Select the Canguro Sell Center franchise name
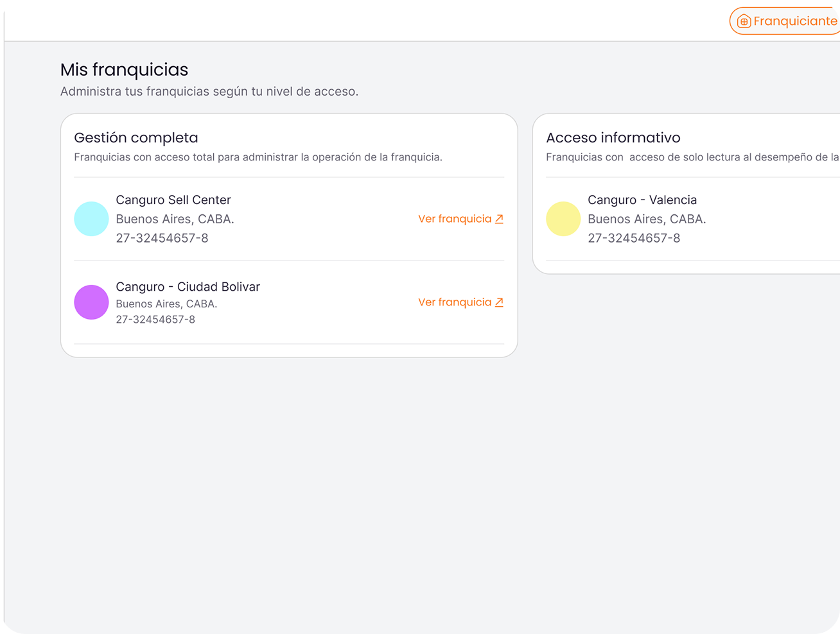The width and height of the screenshot is (840, 634). (173, 200)
